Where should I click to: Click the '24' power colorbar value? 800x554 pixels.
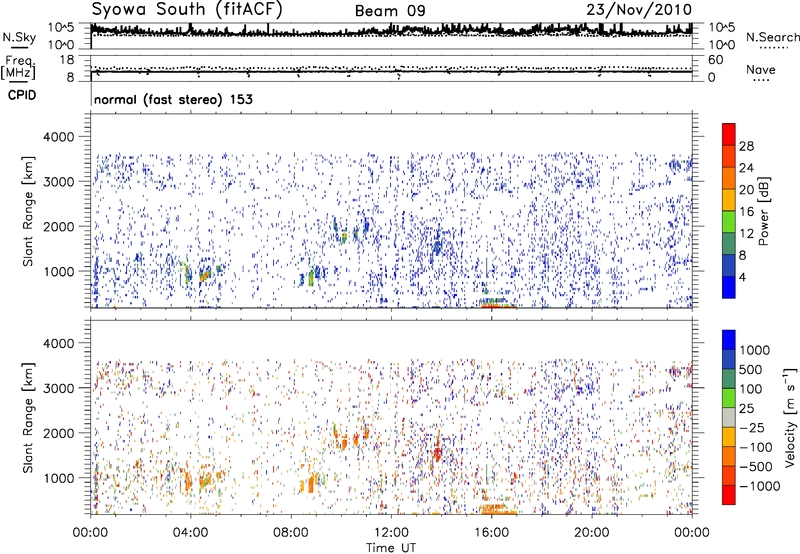coord(746,168)
